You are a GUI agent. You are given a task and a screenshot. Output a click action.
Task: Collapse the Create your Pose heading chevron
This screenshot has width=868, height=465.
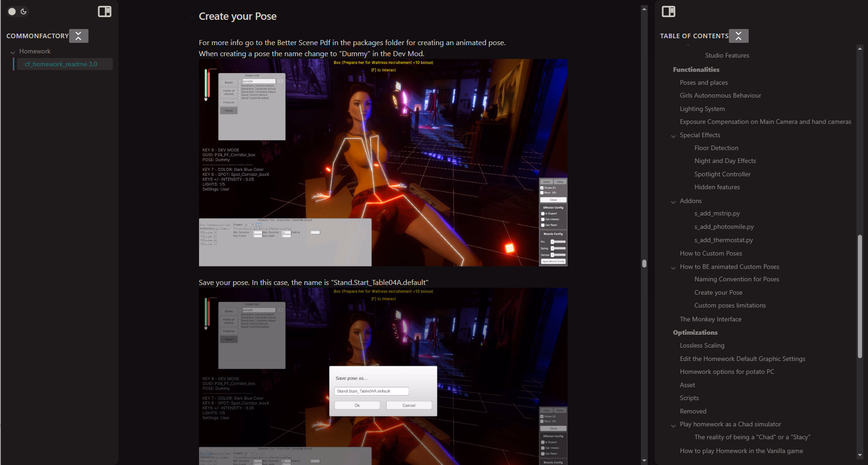pyautogui.click(x=192, y=17)
